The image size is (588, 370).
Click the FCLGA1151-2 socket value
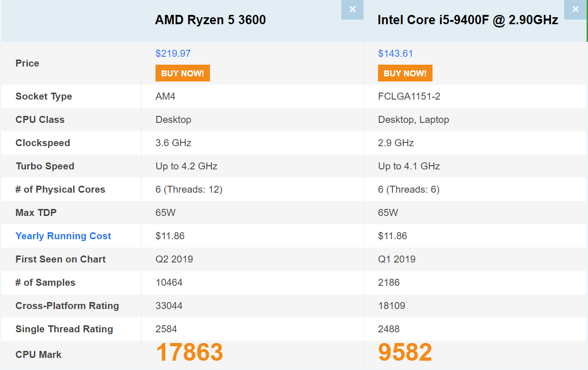[409, 96]
